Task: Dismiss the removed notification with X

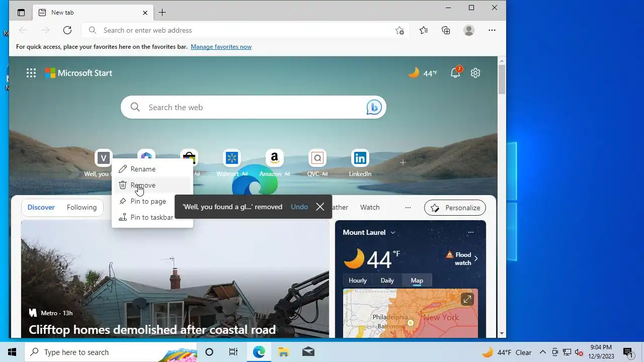Action: [320, 207]
